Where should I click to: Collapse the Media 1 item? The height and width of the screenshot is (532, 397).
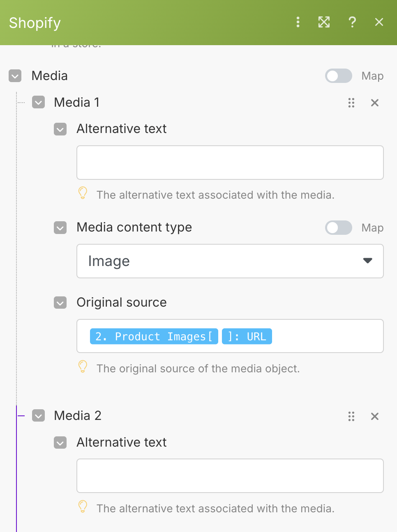coord(39,102)
